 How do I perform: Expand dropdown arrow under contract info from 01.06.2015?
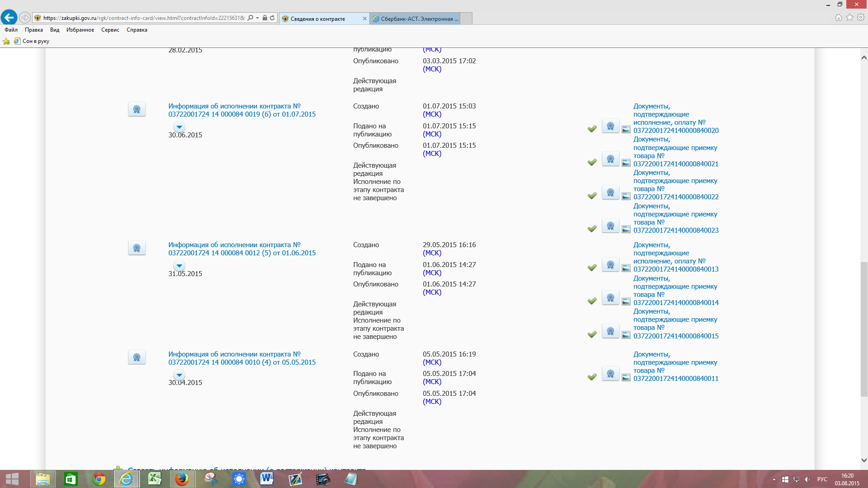coord(179,266)
